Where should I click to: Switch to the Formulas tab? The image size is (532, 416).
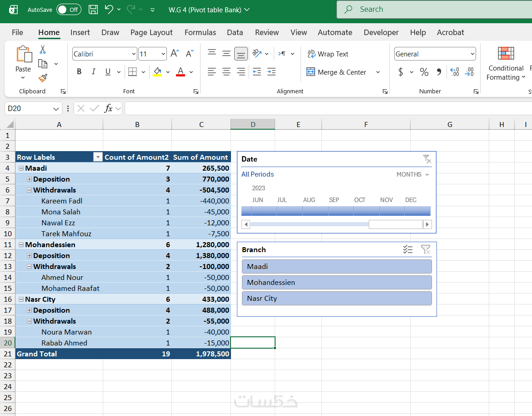(200, 32)
